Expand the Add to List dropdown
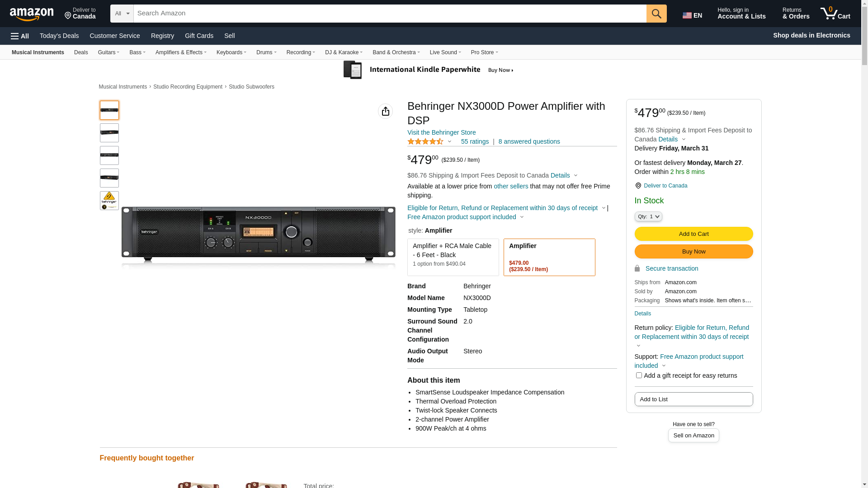 tap(693, 399)
